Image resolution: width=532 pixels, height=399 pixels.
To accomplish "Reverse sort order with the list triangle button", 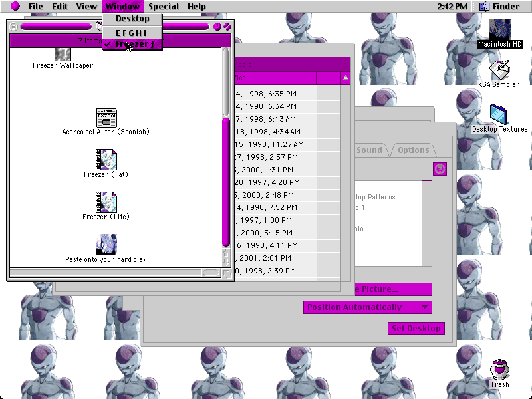I will (x=345, y=78).
